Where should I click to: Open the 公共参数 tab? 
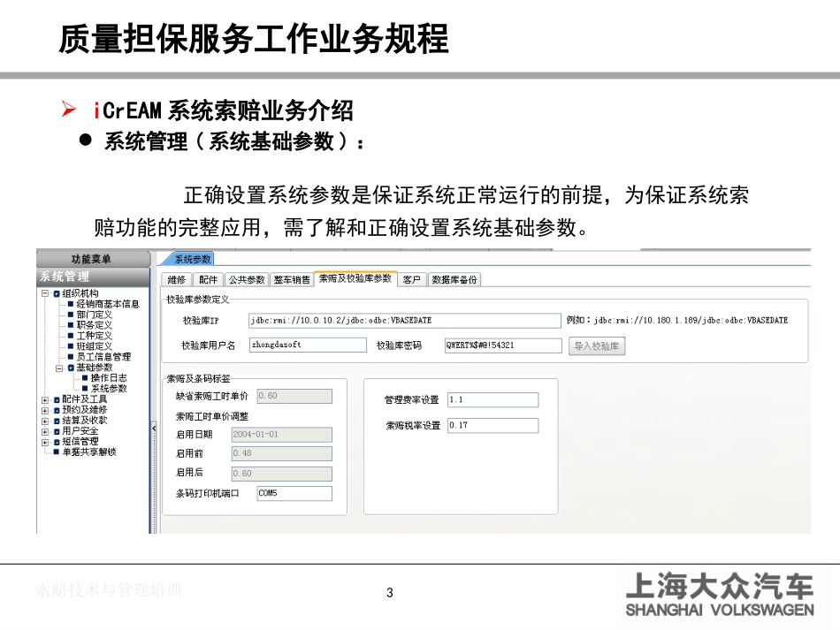(x=247, y=279)
